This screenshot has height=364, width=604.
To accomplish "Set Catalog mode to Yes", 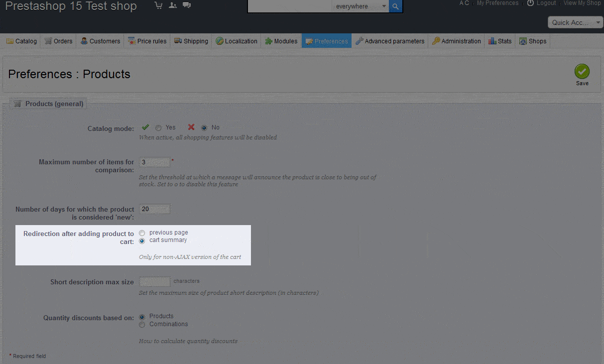I will pyautogui.click(x=158, y=127).
